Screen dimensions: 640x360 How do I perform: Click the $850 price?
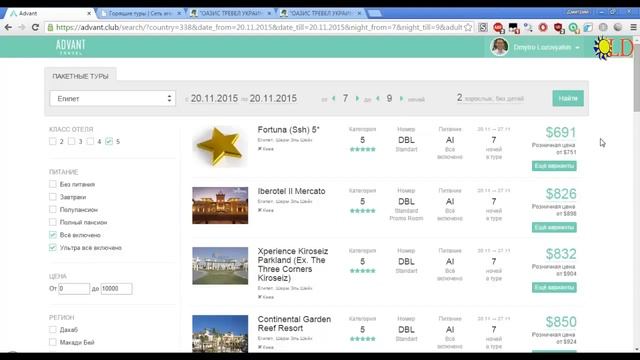[561, 322]
